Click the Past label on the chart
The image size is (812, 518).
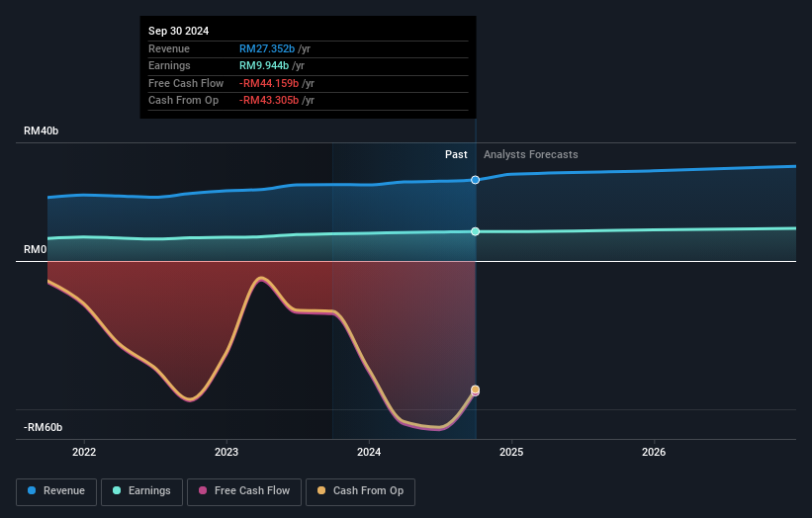[456, 155]
